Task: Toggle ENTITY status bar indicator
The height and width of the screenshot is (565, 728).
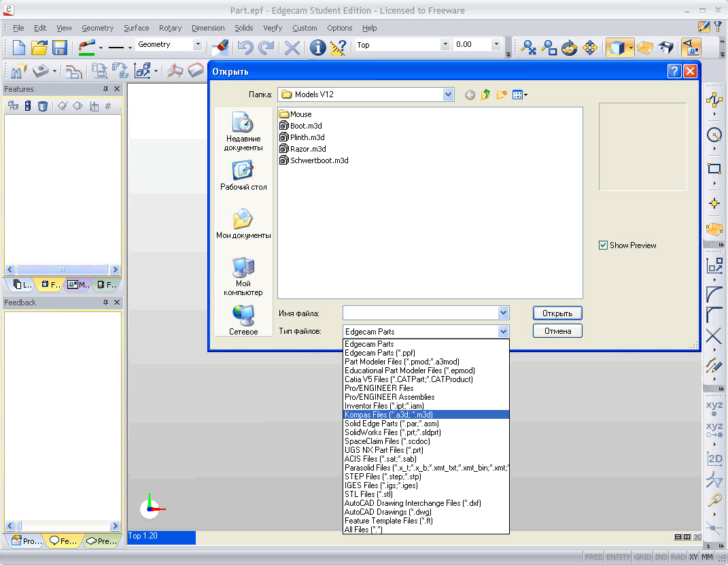Action: [x=618, y=557]
